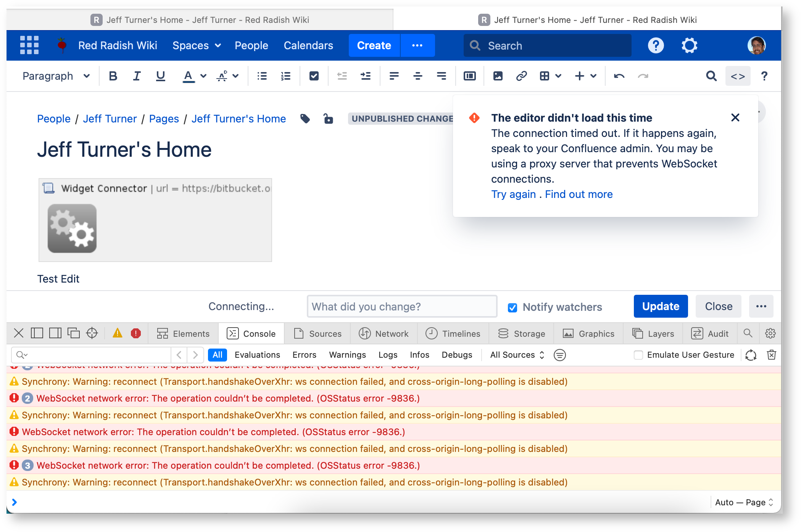Expand the text color dropdown arrow

(203, 76)
